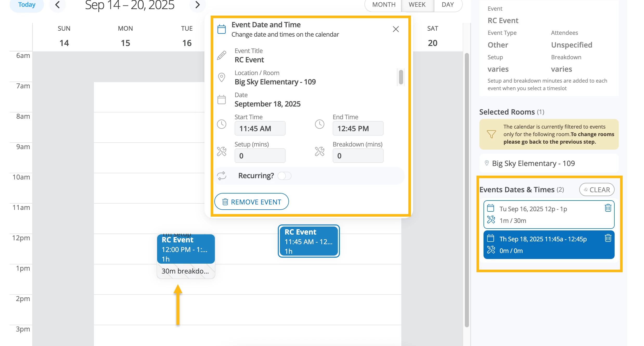Click Big Sky Elementary - 109 in popup
This screenshot has width=644, height=346.
point(275,82)
